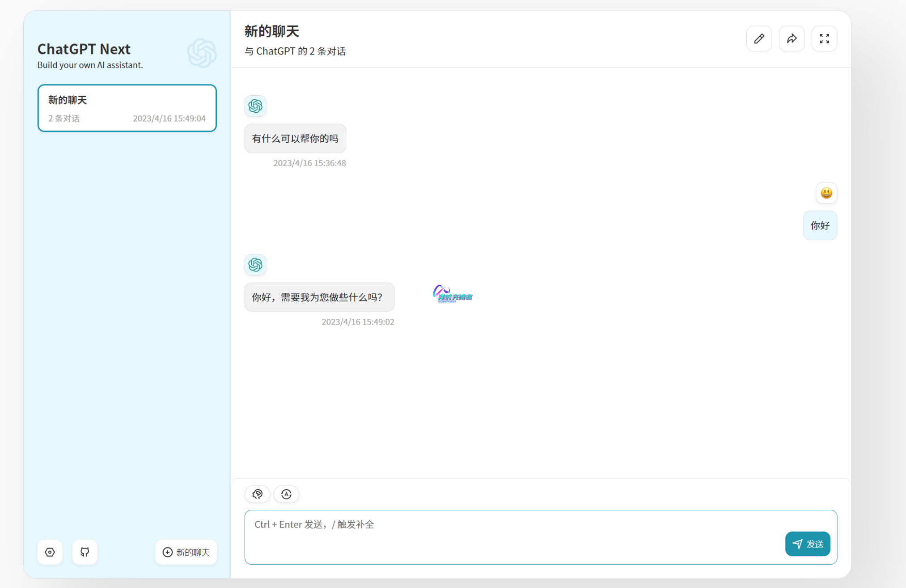The width and height of the screenshot is (906, 588).
Task: Select the 新的聊天 conversation in the sidebar
Action: [127, 108]
